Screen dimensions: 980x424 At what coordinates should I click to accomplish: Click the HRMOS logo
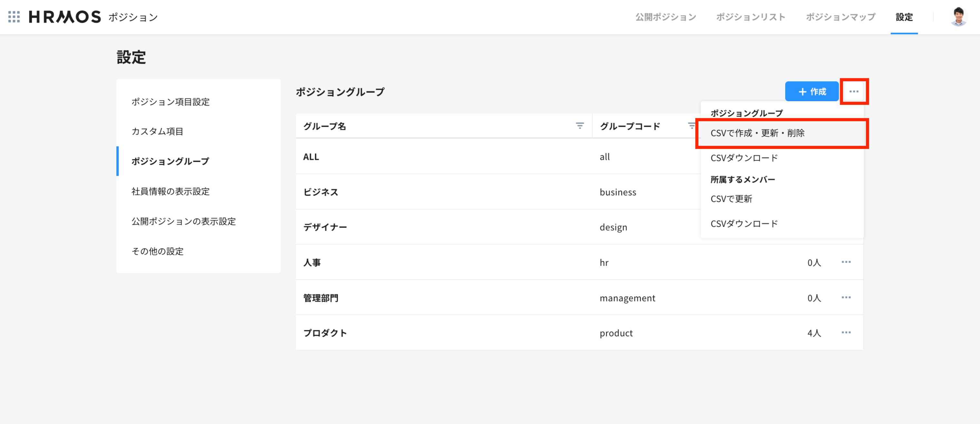tap(65, 17)
